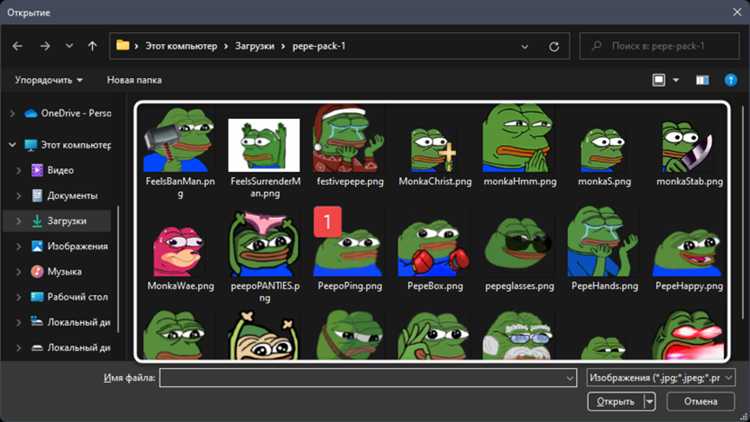Screen dimensions: 750x422
Task: Click the Отмена button
Action: pyautogui.click(x=700, y=401)
